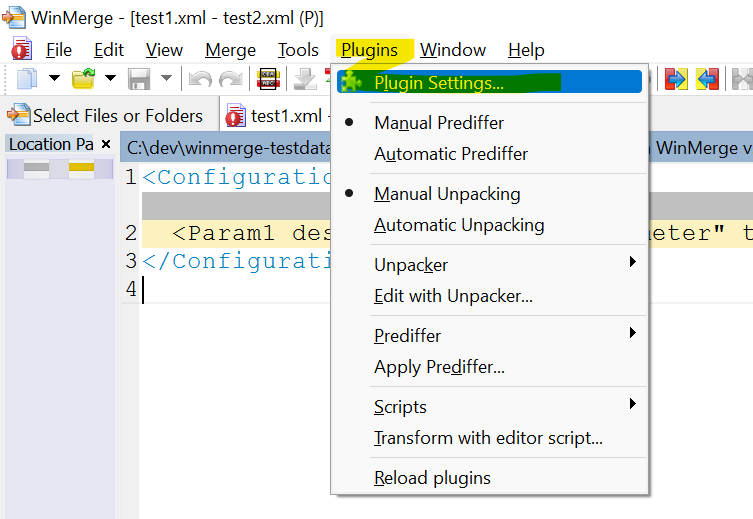This screenshot has width=753, height=519.
Task: Click the Save floppy disk icon
Action: pyautogui.click(x=139, y=79)
